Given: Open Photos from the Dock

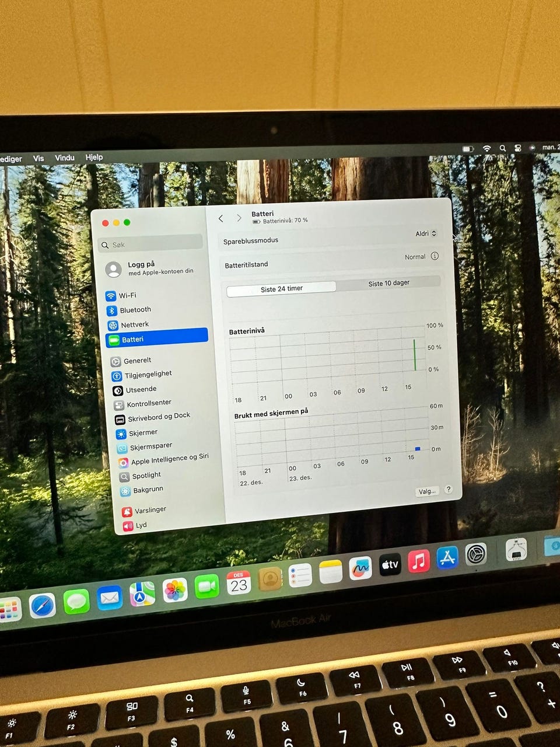Looking at the screenshot, I should click(x=174, y=590).
